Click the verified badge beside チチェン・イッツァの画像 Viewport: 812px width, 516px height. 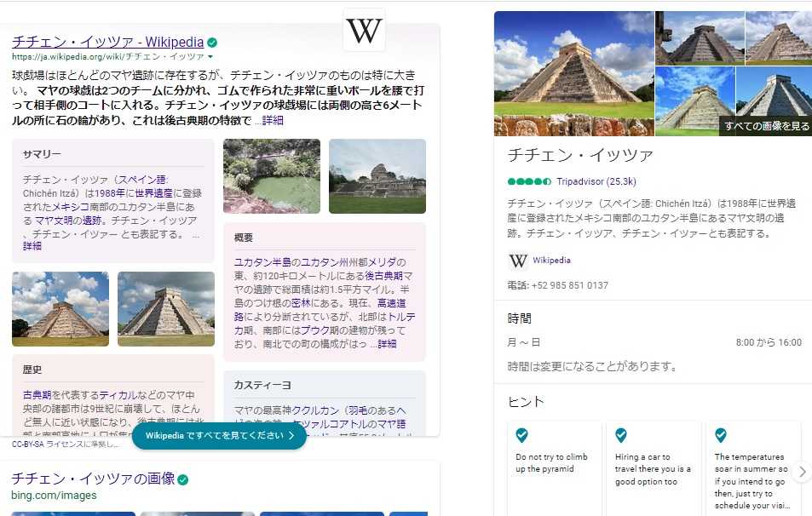tap(183, 479)
